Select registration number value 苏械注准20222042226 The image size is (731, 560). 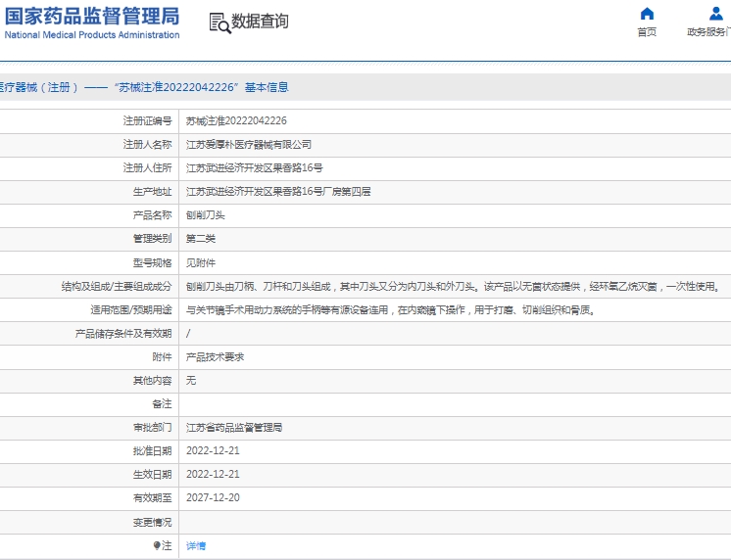point(236,121)
